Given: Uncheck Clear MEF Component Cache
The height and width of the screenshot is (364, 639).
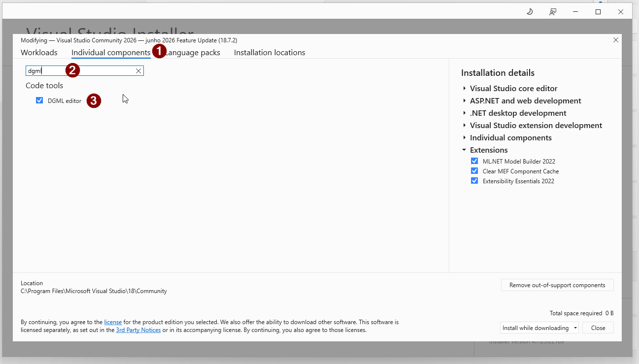Looking at the screenshot, I should [474, 171].
